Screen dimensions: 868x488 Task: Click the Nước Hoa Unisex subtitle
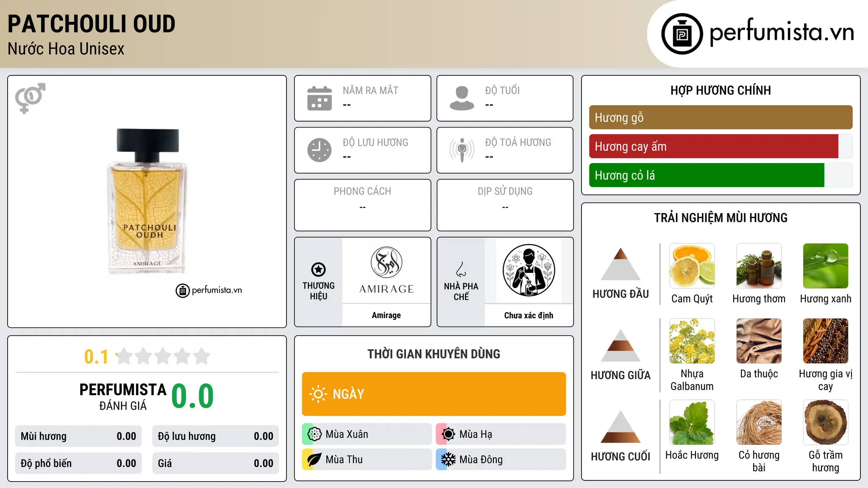66,49
